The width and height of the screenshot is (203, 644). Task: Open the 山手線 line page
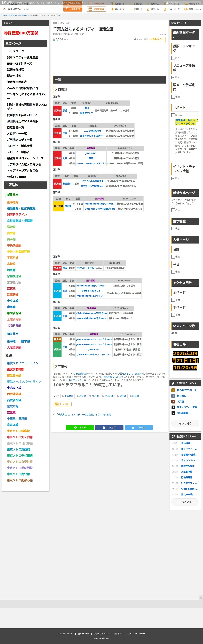point(11,239)
